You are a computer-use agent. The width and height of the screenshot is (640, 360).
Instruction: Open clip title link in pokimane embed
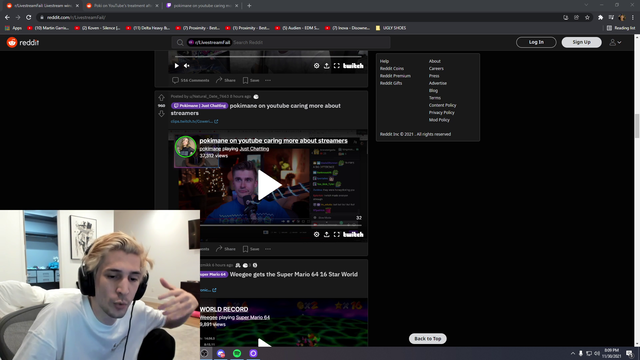[273, 140]
